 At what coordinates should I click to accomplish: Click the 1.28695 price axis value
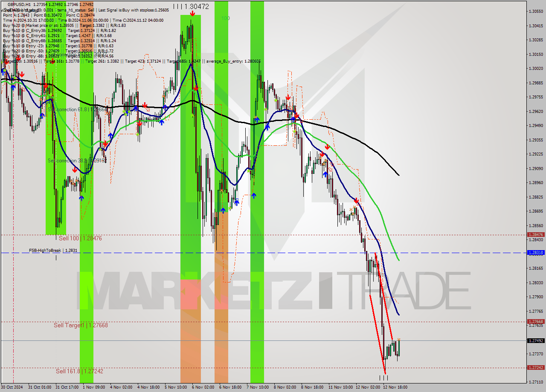(536, 211)
